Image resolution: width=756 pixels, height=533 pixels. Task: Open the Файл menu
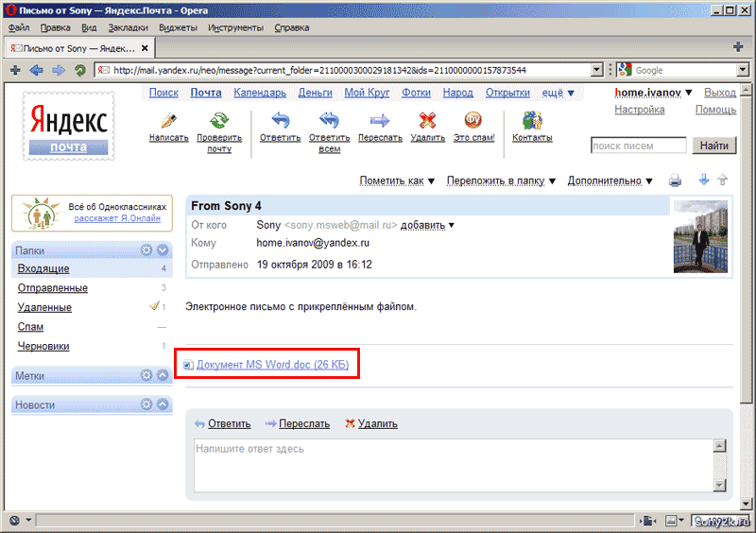[x=19, y=28]
